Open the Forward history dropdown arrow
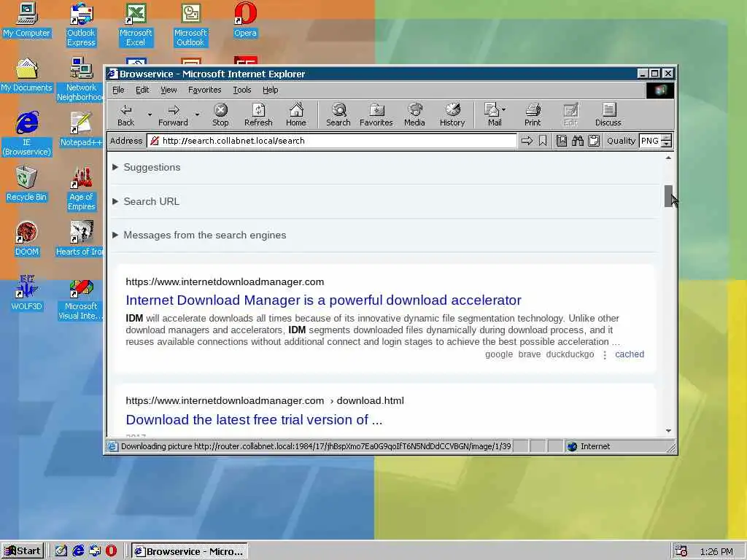The width and height of the screenshot is (747, 560). click(x=197, y=114)
